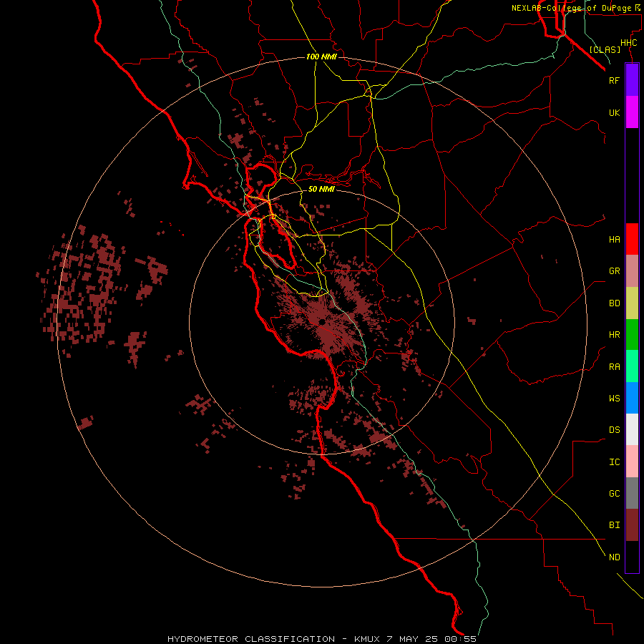Click the WS legend label

[x=614, y=398]
